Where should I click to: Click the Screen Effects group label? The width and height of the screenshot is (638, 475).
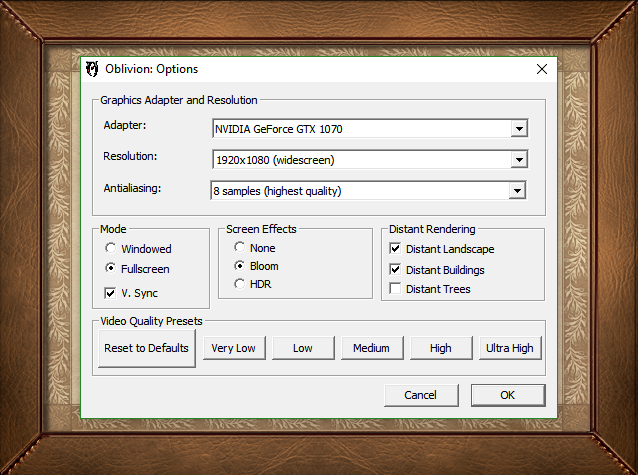[261, 229]
